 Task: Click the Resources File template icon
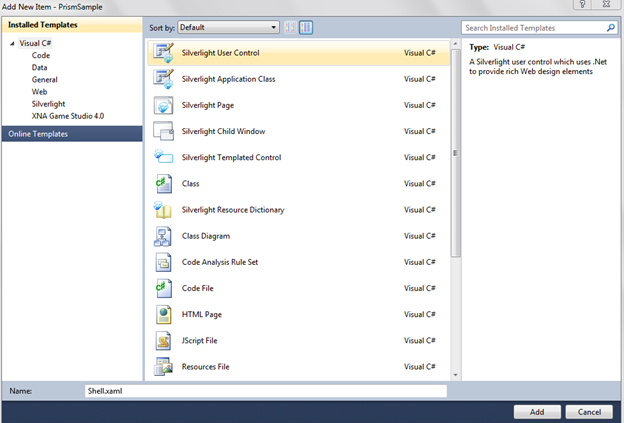[x=164, y=367]
